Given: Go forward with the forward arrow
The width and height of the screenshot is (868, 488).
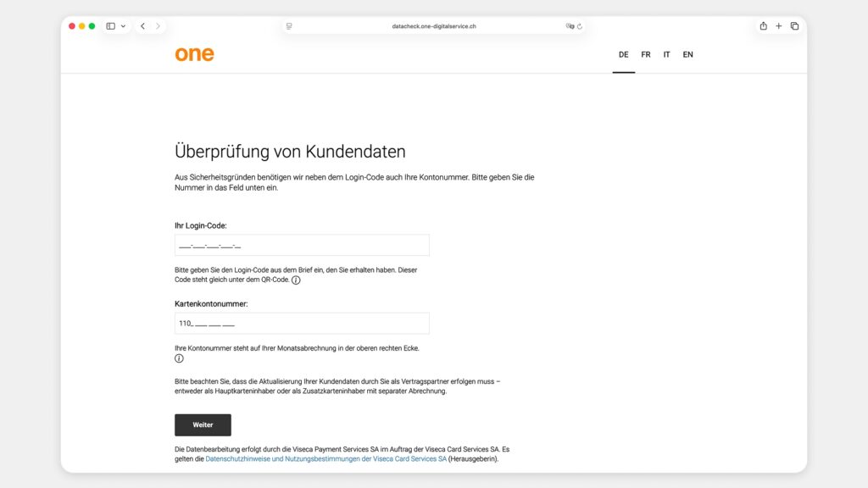Looking at the screenshot, I should (158, 26).
